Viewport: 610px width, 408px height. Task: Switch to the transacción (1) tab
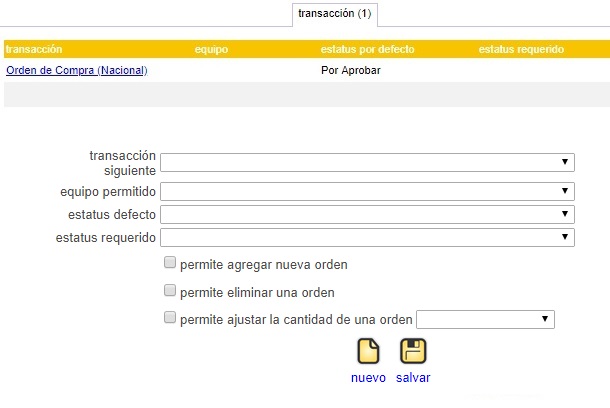click(335, 14)
